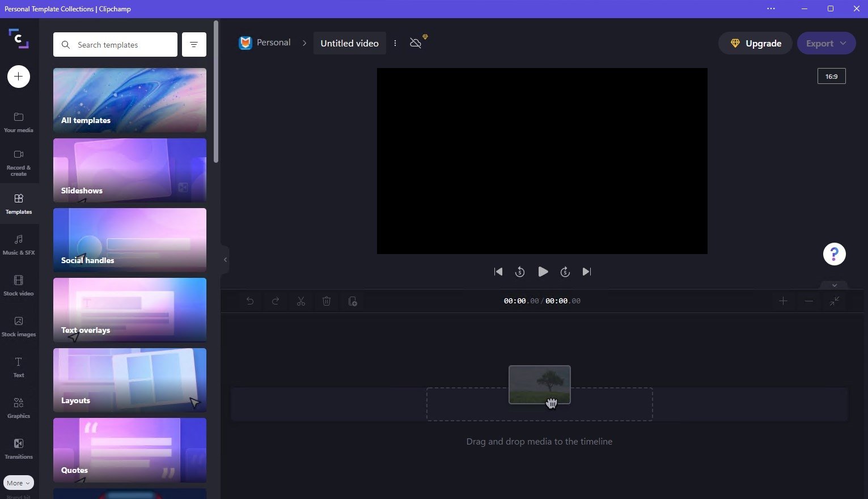Viewport: 868px width, 499px height.
Task: Open the Social handles template collection
Action: coord(130,240)
